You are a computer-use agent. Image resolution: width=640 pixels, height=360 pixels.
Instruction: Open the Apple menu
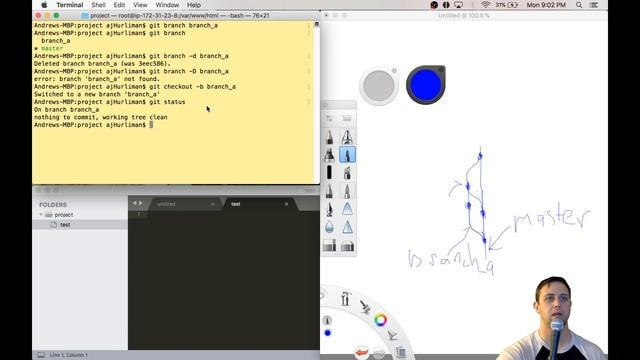44,5
